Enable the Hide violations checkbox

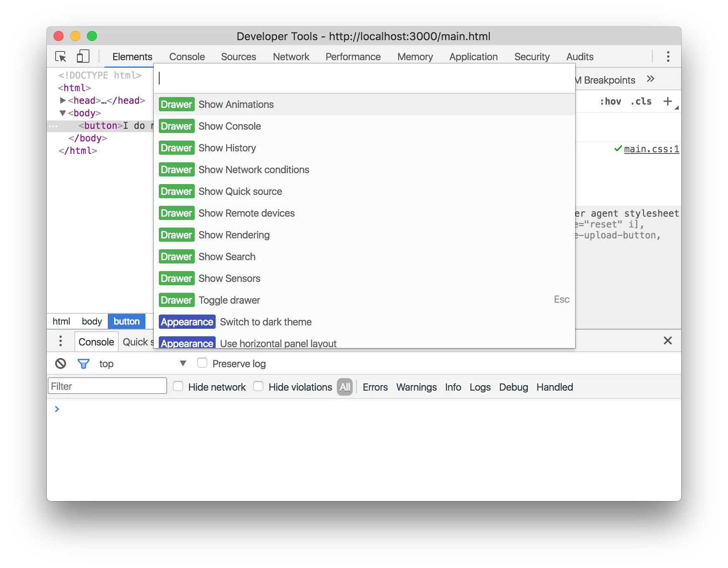(x=258, y=386)
